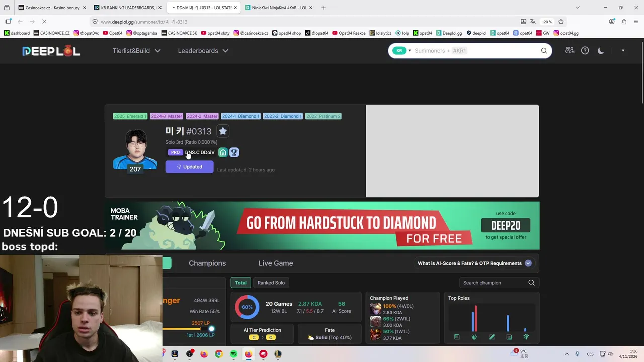Click the 2023-2 Diamond 1 season tag
The width and height of the screenshot is (644, 362).
coord(283,116)
